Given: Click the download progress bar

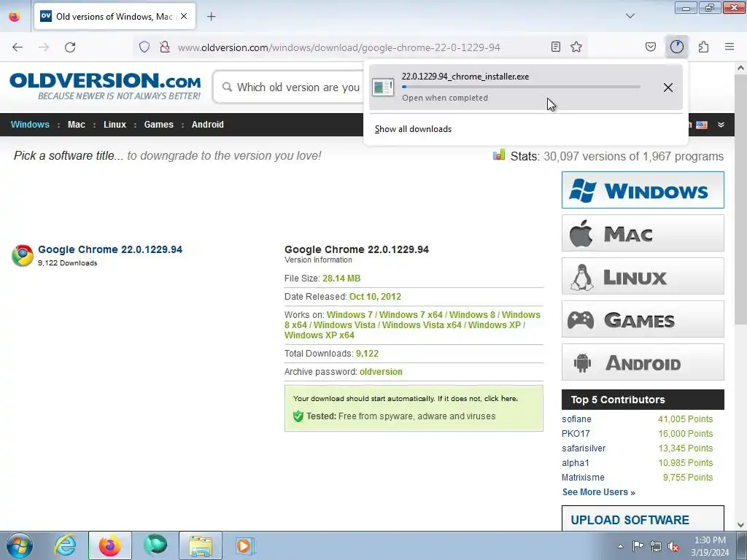Looking at the screenshot, I should click(521, 87).
